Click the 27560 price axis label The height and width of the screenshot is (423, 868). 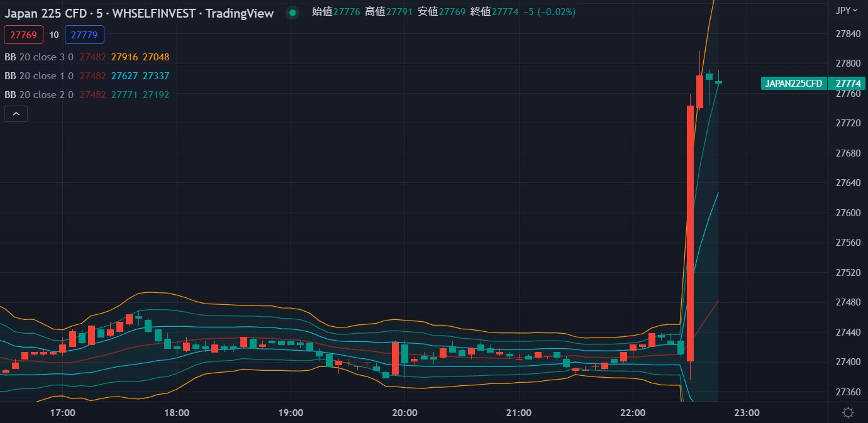[848, 243]
